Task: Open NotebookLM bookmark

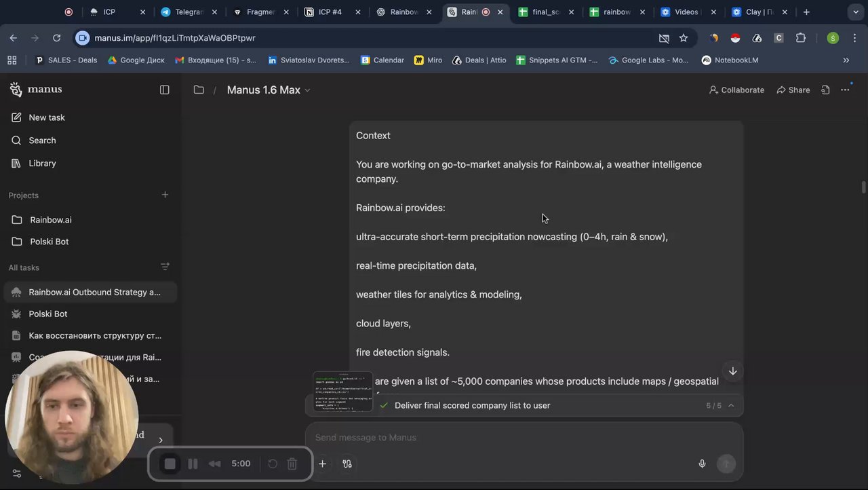Action: (730, 60)
